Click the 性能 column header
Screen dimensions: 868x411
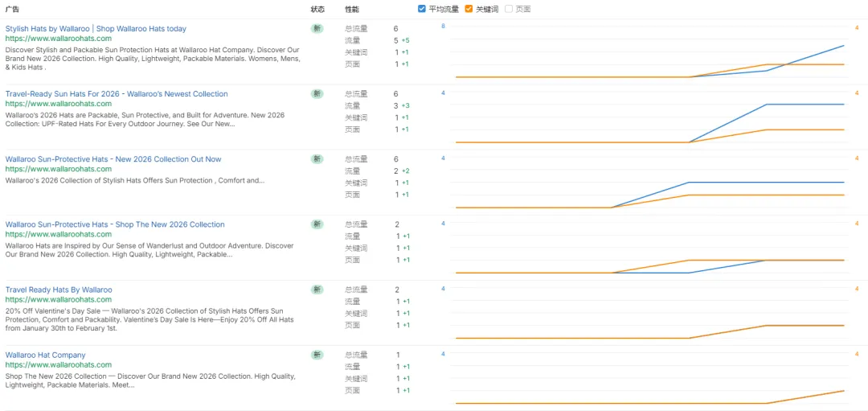click(x=352, y=9)
